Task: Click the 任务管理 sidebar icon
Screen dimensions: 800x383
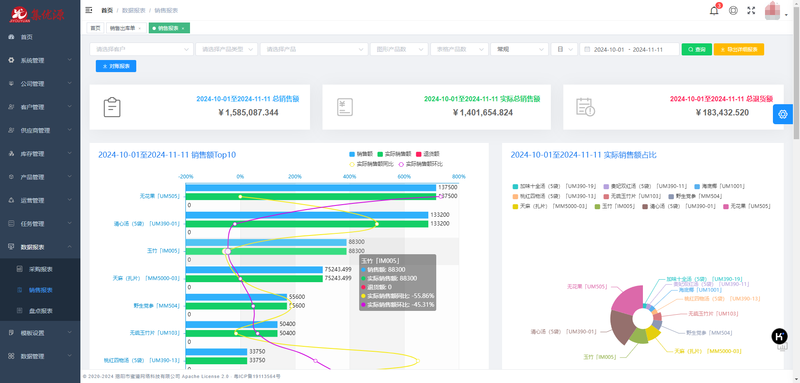Action: pos(11,223)
